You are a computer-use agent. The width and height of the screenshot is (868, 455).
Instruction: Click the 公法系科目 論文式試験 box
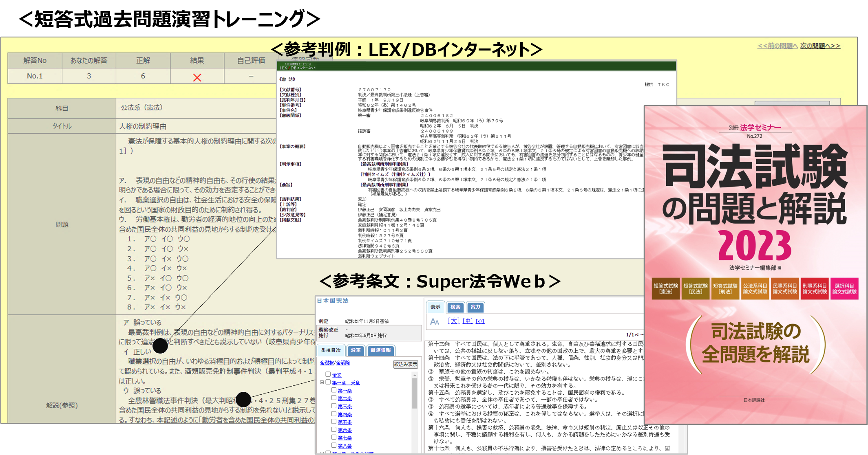click(x=755, y=288)
